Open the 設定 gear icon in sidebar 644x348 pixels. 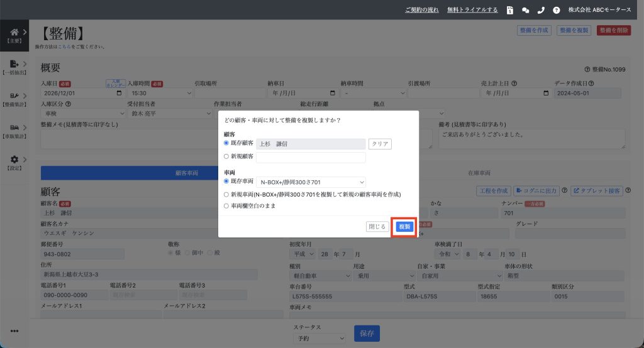[x=14, y=160]
